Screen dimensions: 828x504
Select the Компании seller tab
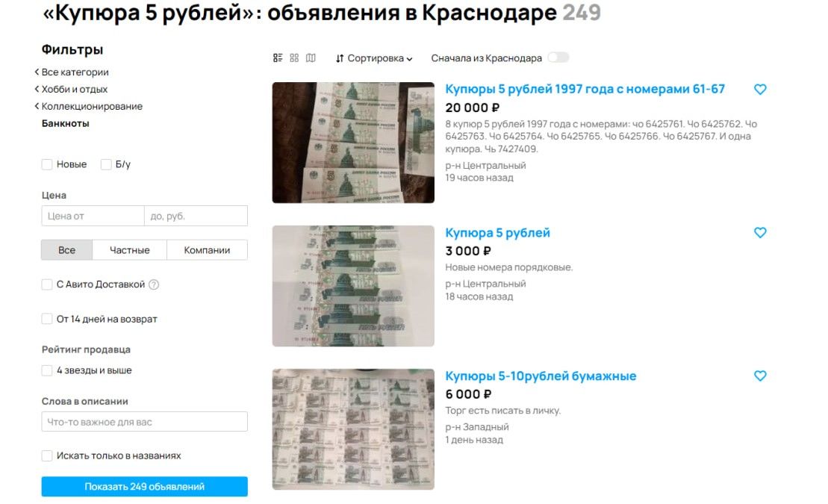207,250
